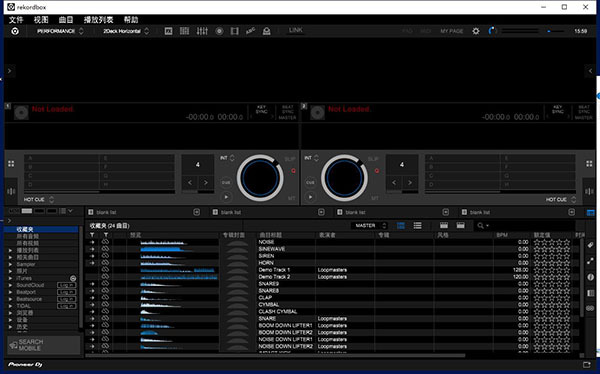The image size is (600, 374).
Task: Switch to artwork list view icon
Action: [401, 225]
